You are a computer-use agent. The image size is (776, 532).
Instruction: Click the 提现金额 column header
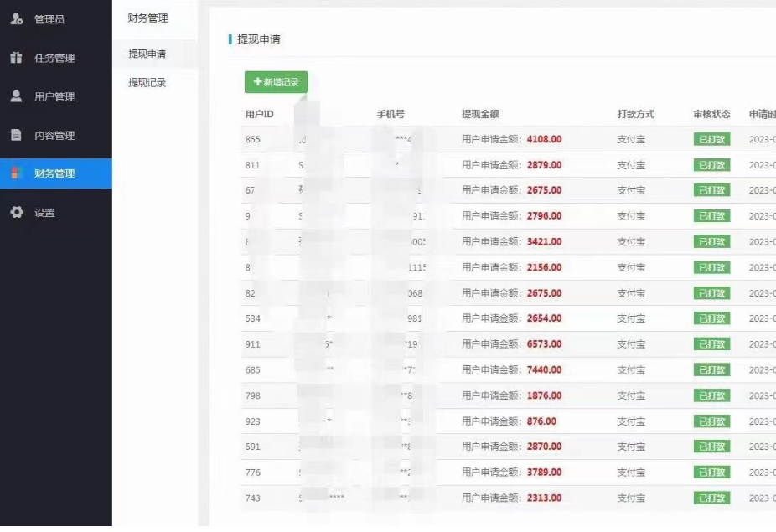click(x=480, y=114)
